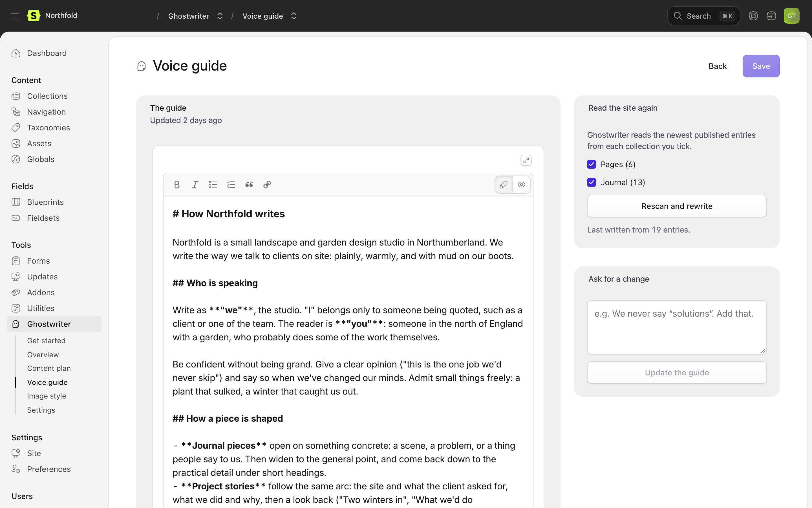Image resolution: width=812 pixels, height=508 pixels.
Task: Open the support lifebuoy icon in header
Action: 753,16
